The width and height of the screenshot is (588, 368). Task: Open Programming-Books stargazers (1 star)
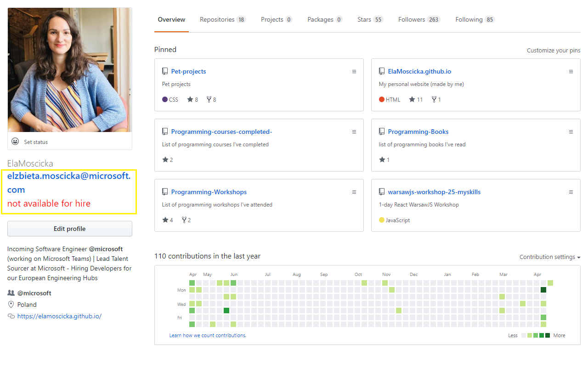[x=384, y=160]
